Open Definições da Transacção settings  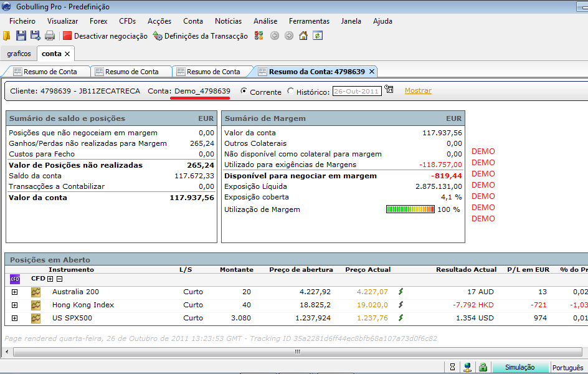point(201,36)
